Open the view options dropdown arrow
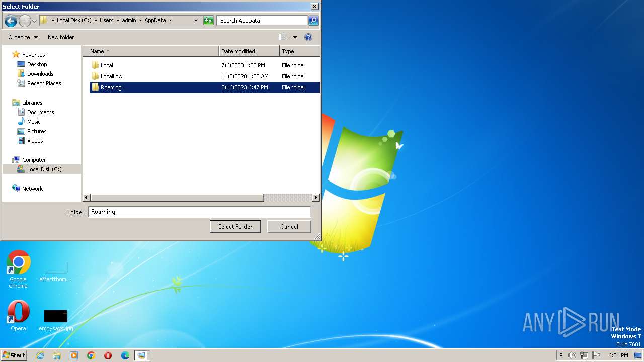This screenshot has width=644, height=362. [x=295, y=37]
